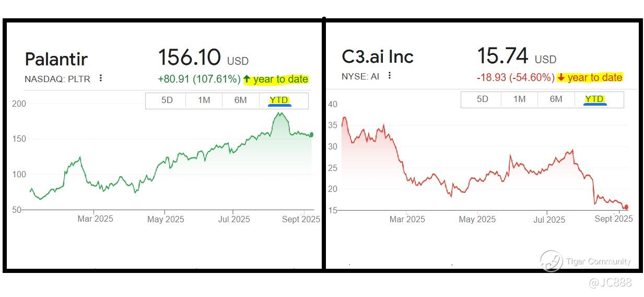Open the C3.ai three-dot options menu
The image size is (644, 297).
(389, 76)
